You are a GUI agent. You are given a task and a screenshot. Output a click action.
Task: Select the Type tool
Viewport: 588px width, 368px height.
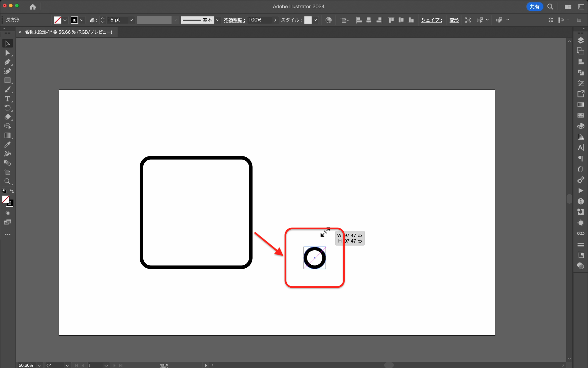click(7, 99)
